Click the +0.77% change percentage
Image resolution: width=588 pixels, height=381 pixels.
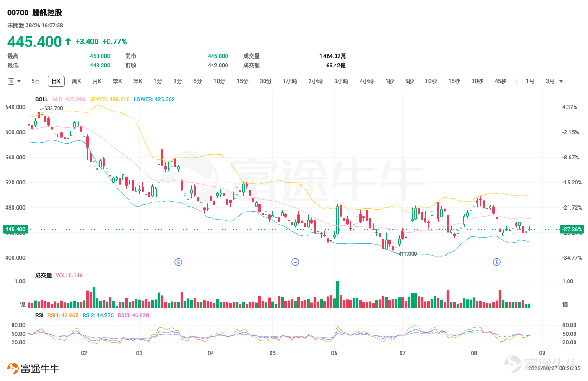114,41
